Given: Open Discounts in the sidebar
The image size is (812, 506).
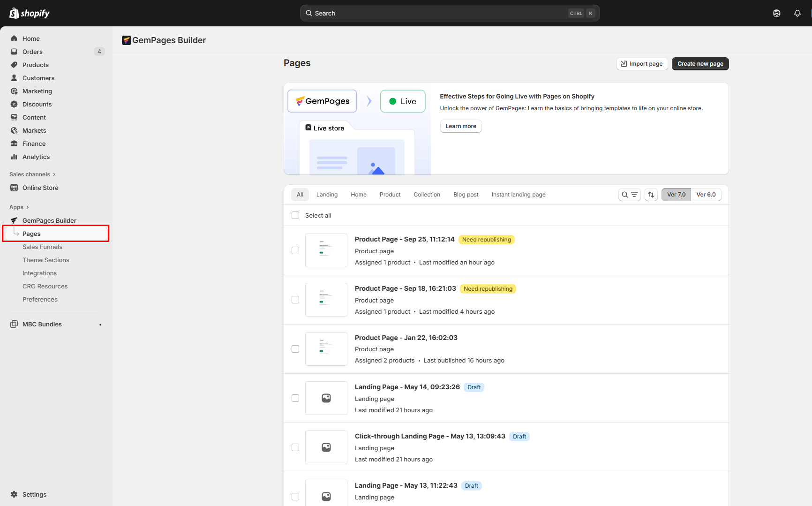Looking at the screenshot, I should tap(37, 104).
